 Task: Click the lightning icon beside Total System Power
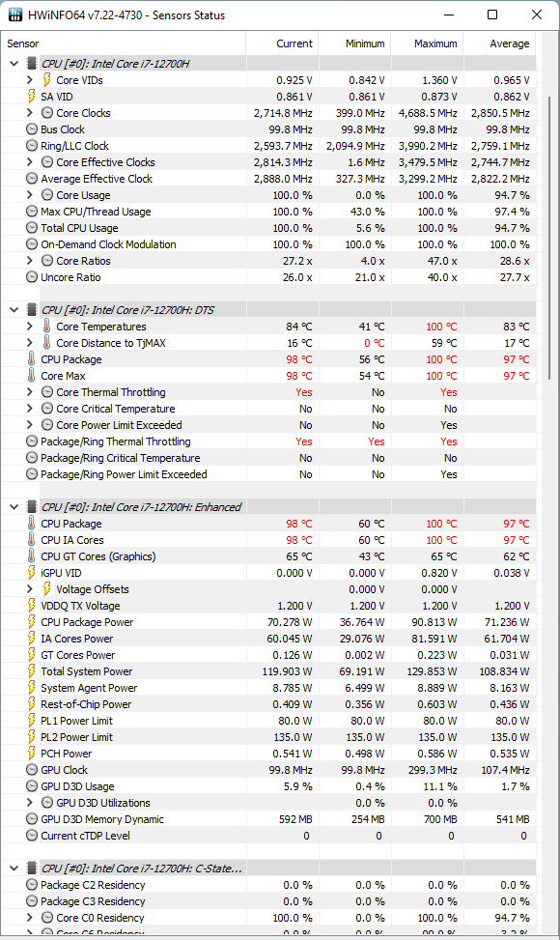32,671
